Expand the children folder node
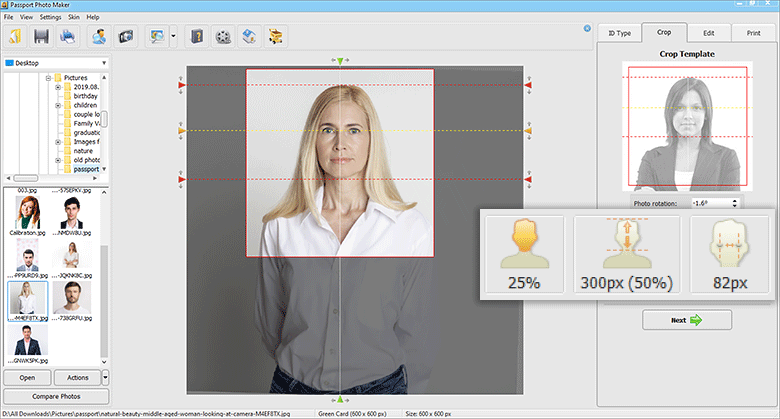This screenshot has width=780, height=419. click(58, 105)
